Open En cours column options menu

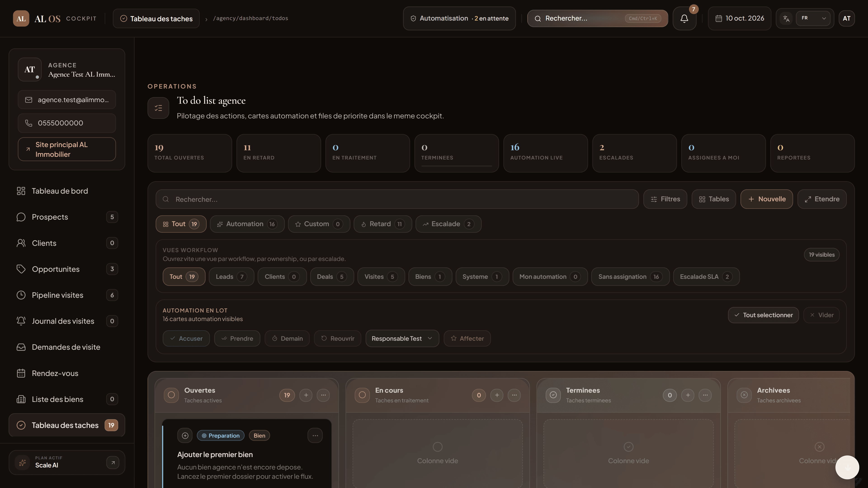point(514,395)
